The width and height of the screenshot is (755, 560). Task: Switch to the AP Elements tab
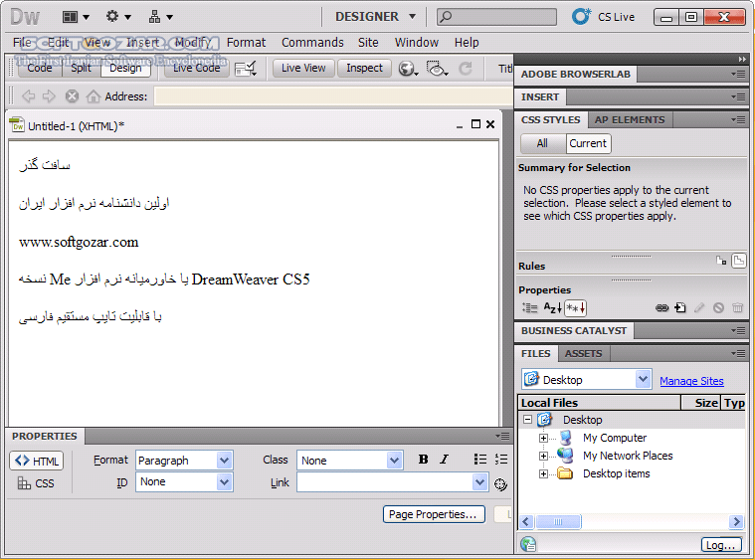coord(630,120)
